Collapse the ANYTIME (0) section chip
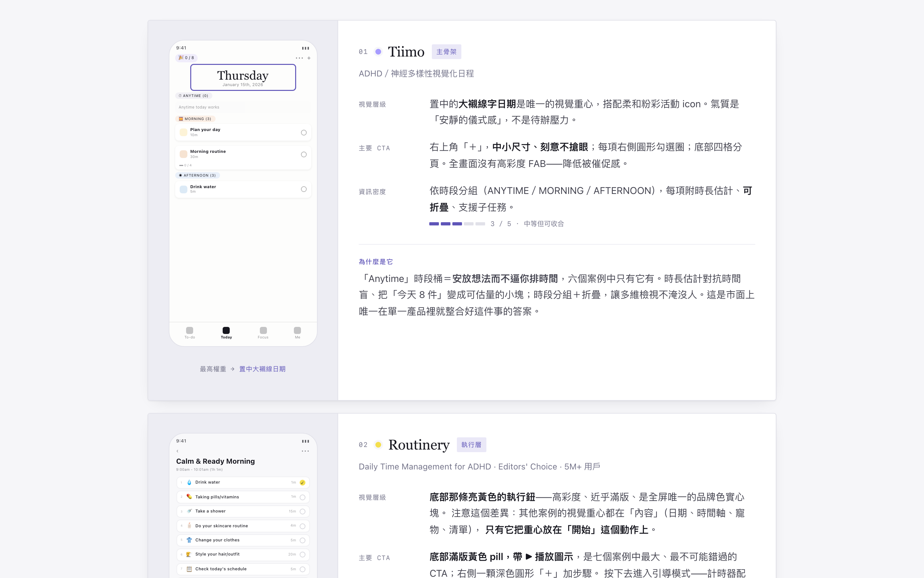Viewport: 924px width, 578px height. pyautogui.click(x=193, y=96)
